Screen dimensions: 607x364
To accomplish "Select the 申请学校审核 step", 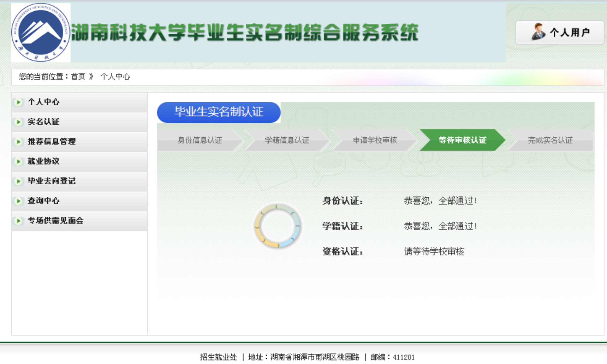I will coord(375,140).
